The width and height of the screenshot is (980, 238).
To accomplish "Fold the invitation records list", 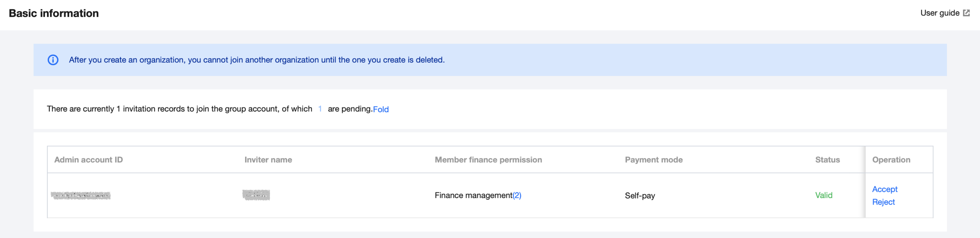I will [380, 109].
